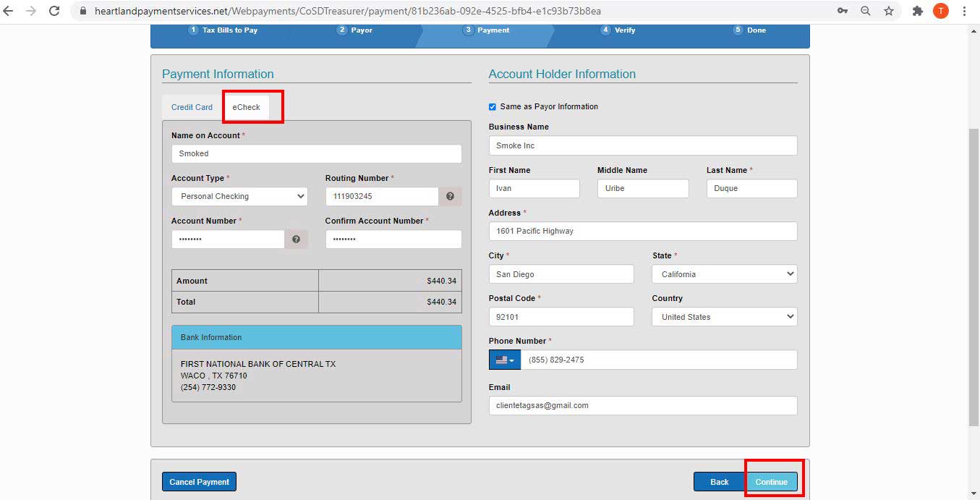The width and height of the screenshot is (980, 500).
Task: Click the zoom magnifier icon in address bar
Action: 866,11
